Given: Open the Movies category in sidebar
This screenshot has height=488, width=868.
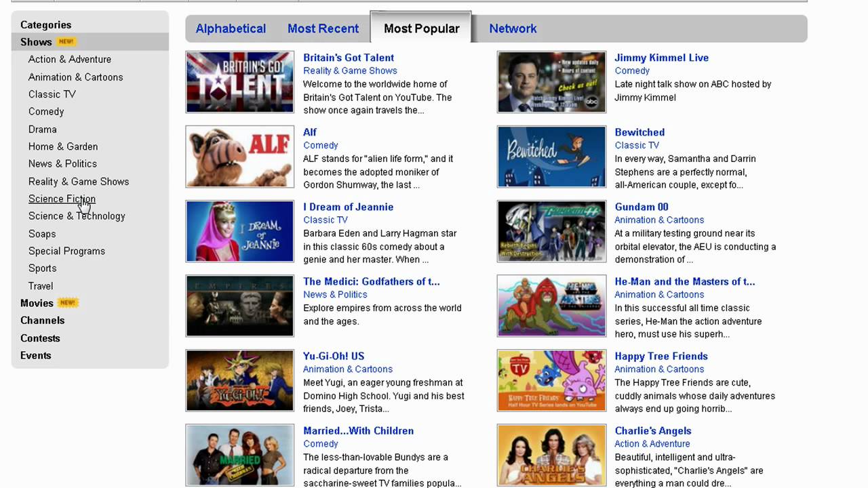Looking at the screenshot, I should point(37,303).
